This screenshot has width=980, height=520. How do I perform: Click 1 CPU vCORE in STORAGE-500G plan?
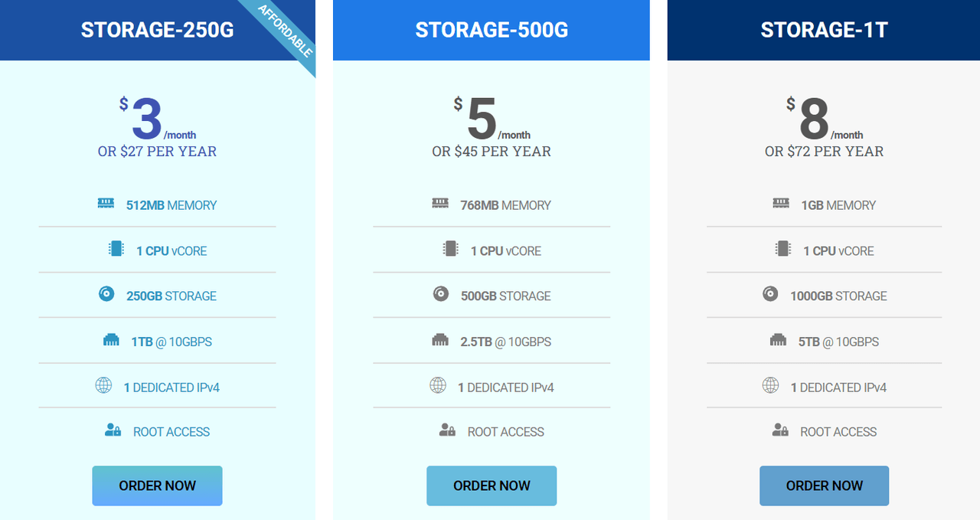click(x=505, y=250)
